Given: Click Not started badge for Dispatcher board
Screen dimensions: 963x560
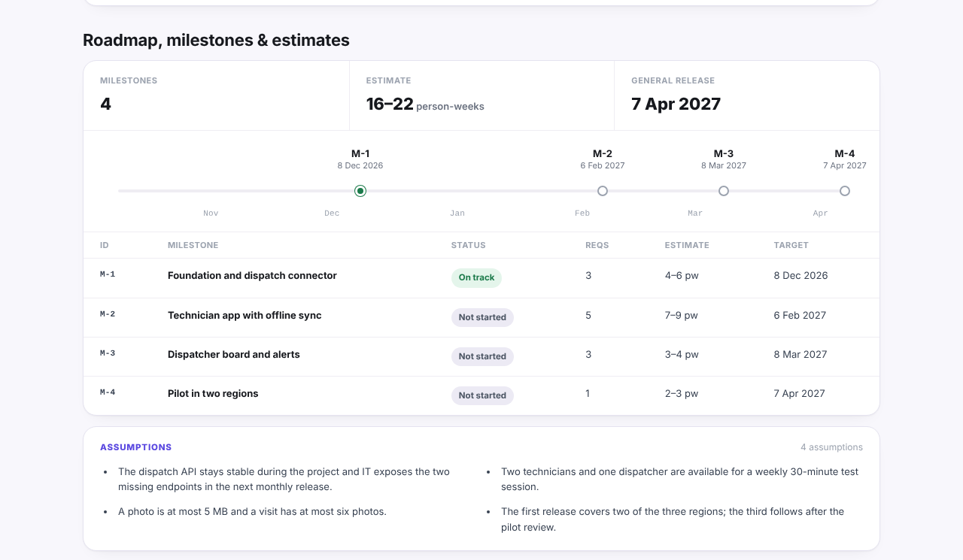Looking at the screenshot, I should [x=482, y=356].
